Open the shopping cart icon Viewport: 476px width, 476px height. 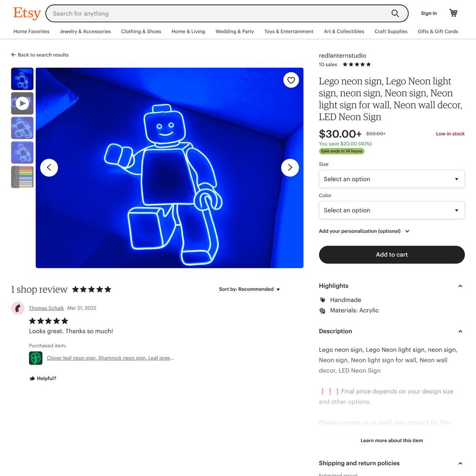(x=453, y=13)
